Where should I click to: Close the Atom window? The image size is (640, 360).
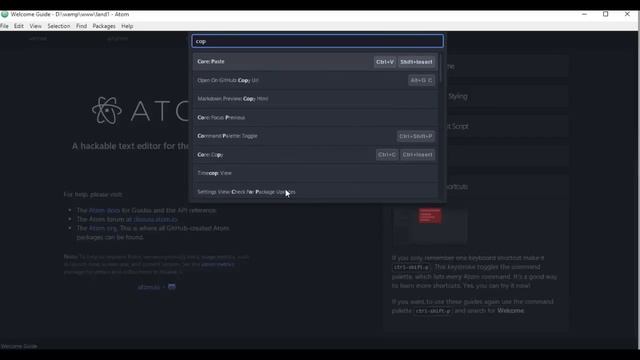pyautogui.click(x=627, y=14)
